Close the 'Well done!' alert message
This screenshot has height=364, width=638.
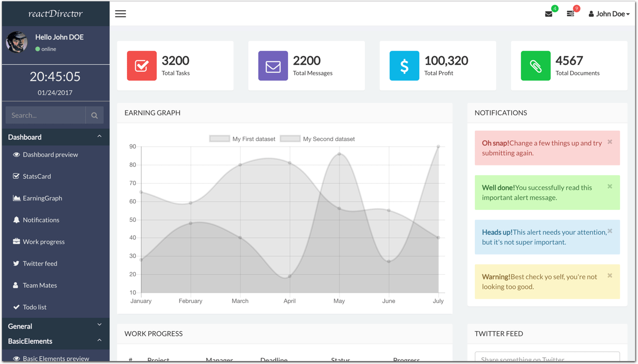[x=609, y=187]
